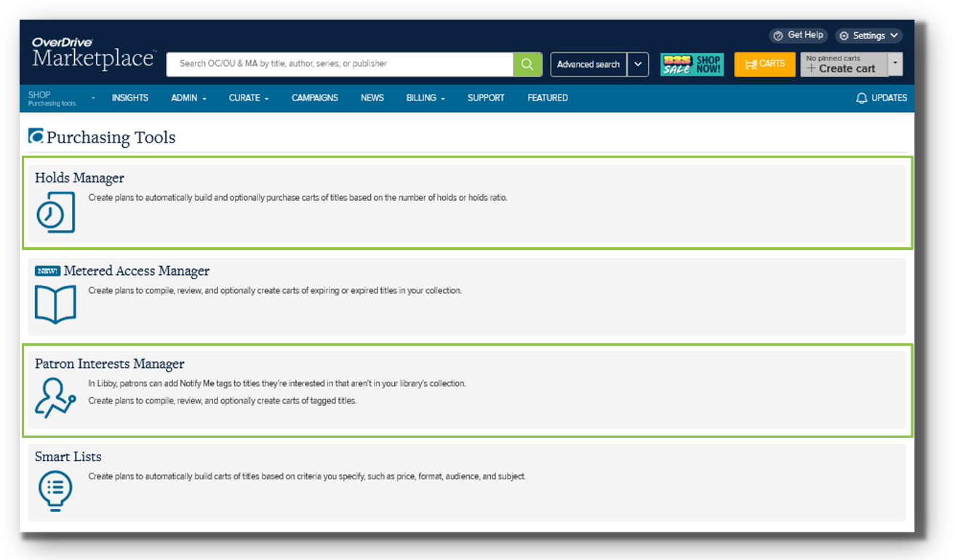Click the Patron Interests Manager person icon
Viewport: 955px width, 560px height.
pos(55,397)
